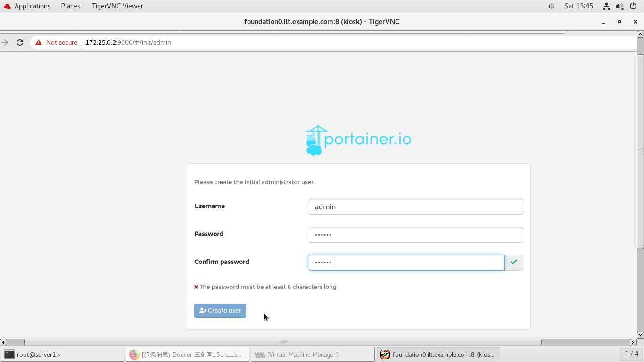This screenshot has width=644, height=362.
Task: Click the Please create initial administrator text
Action: 255,182
